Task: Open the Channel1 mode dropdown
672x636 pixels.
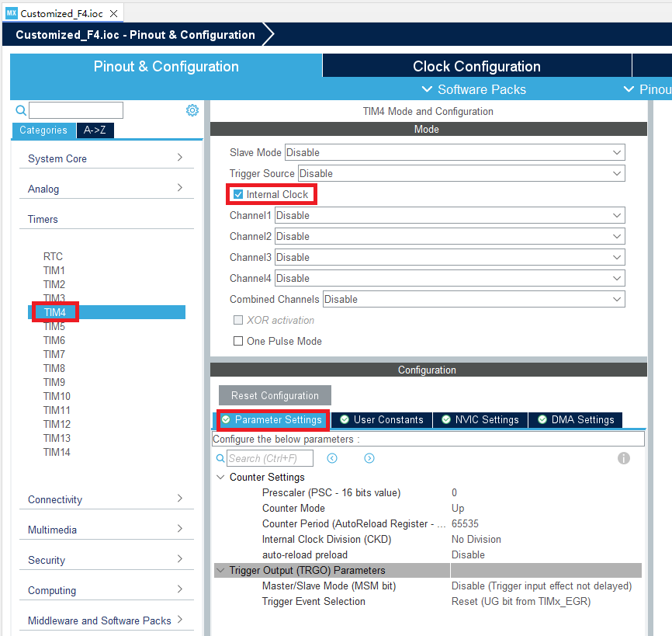Action: pyautogui.click(x=450, y=215)
